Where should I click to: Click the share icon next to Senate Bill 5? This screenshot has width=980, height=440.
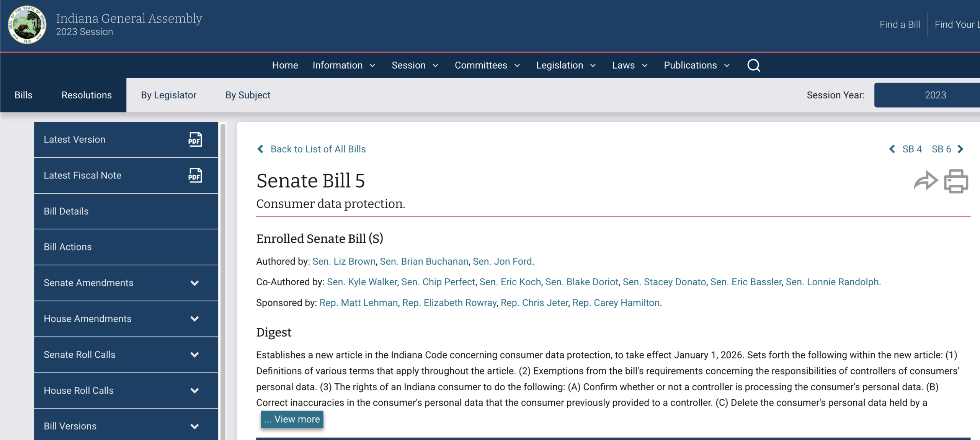click(926, 181)
